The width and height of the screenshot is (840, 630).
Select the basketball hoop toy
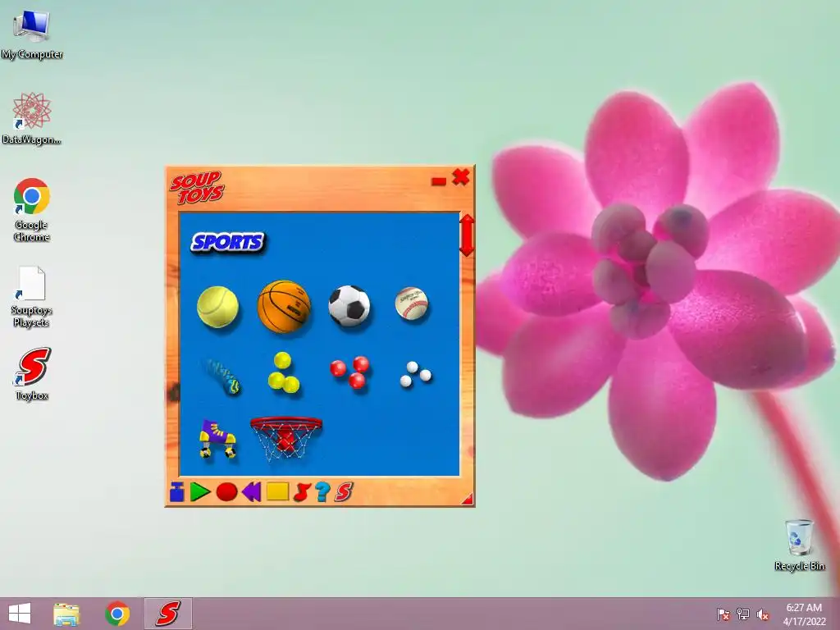tap(286, 440)
